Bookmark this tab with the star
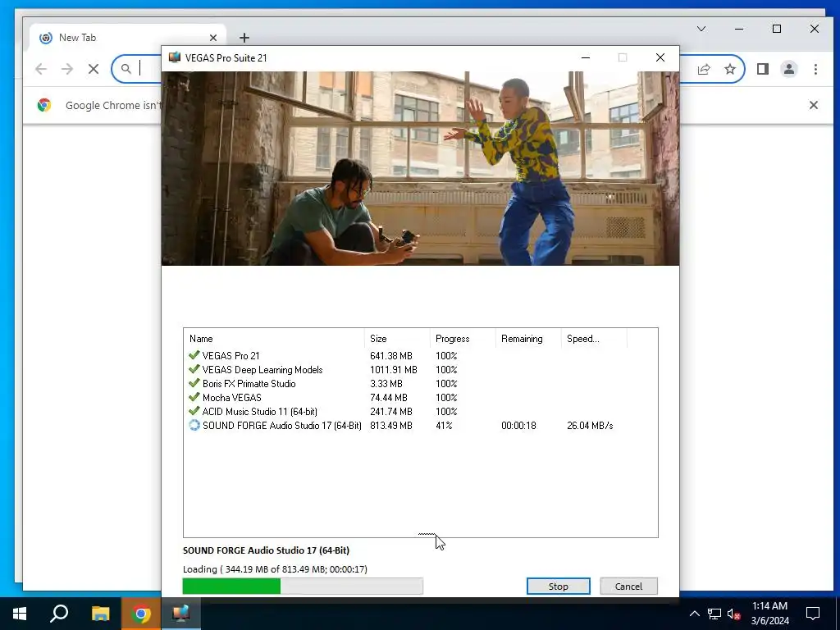 coord(729,69)
